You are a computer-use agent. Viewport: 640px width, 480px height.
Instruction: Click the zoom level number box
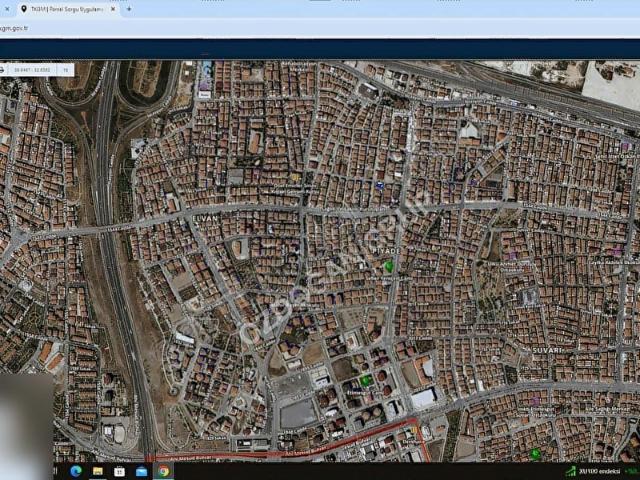(65, 70)
